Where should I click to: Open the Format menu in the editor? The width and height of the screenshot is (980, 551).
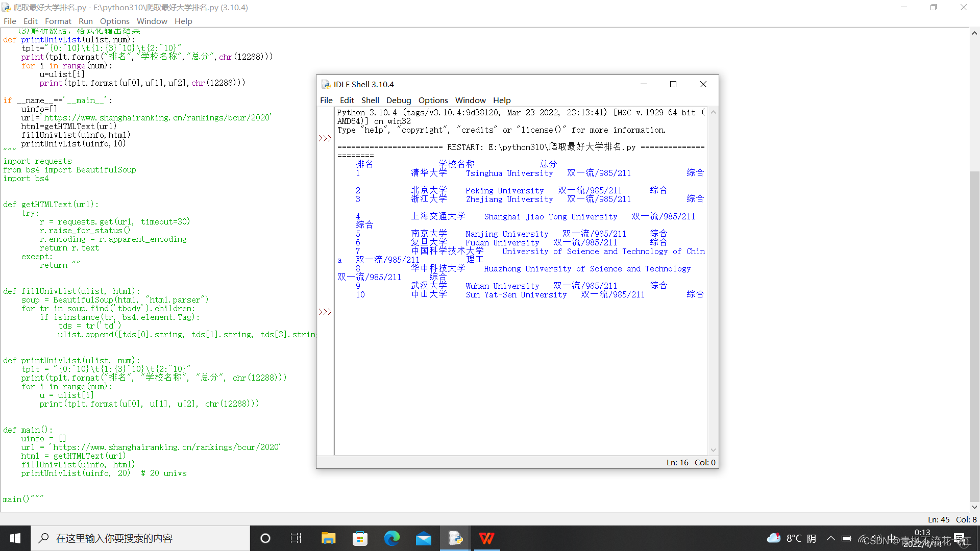(58, 21)
